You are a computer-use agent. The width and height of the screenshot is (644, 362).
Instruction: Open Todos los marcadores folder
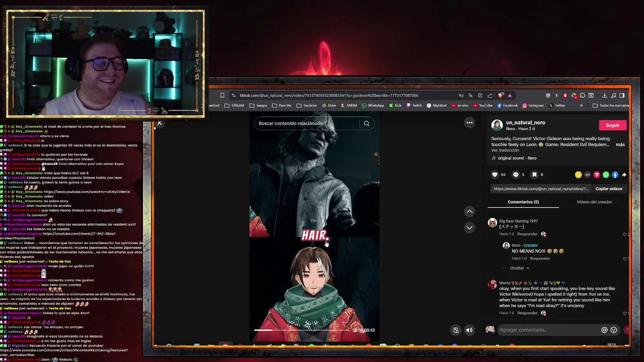611,106
